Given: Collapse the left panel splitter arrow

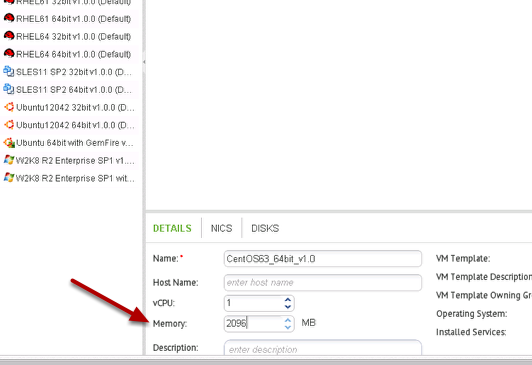Looking at the screenshot, I should [144, 62].
